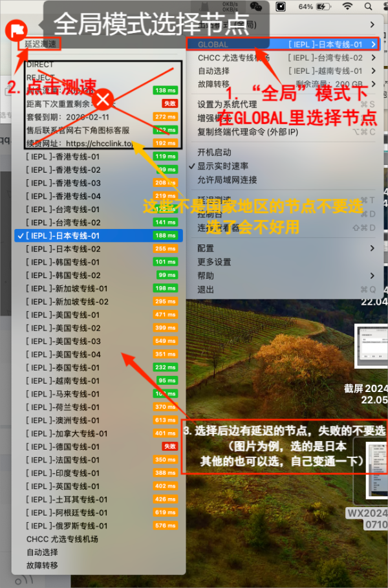Open 更多设置 menu entry
This screenshot has width=388, height=588.
283,262
